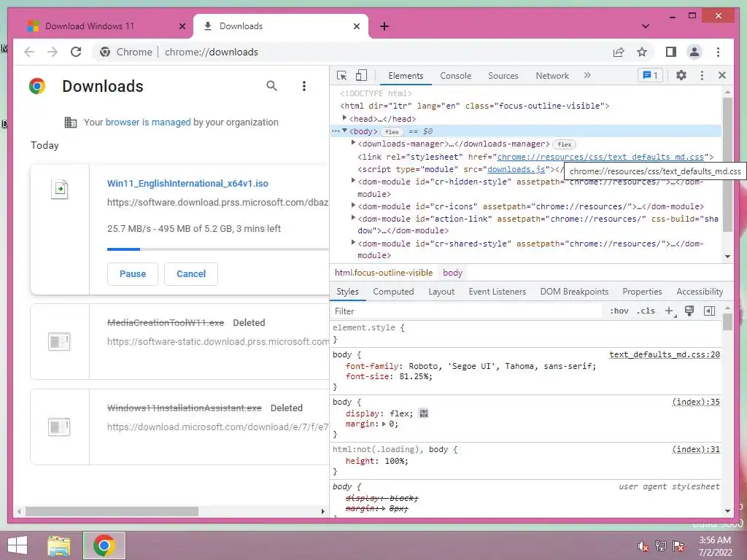Expand cr-shared-style dom-module node
The image size is (747, 560).
click(x=353, y=242)
